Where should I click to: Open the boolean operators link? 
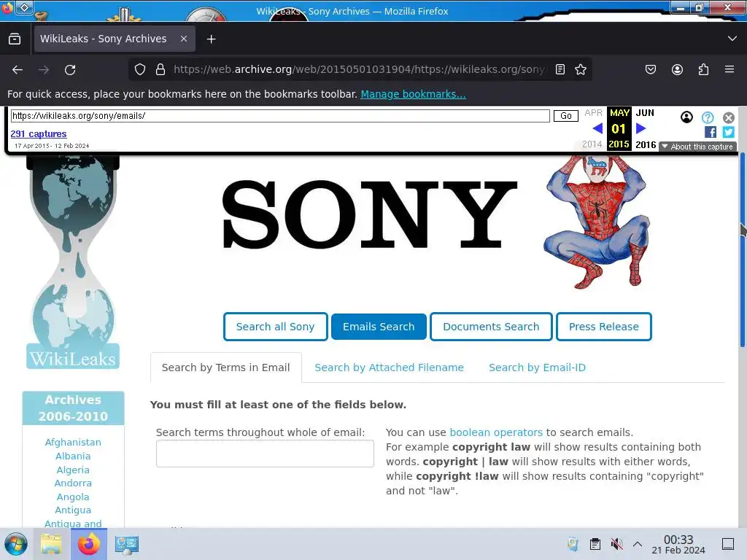(x=496, y=432)
